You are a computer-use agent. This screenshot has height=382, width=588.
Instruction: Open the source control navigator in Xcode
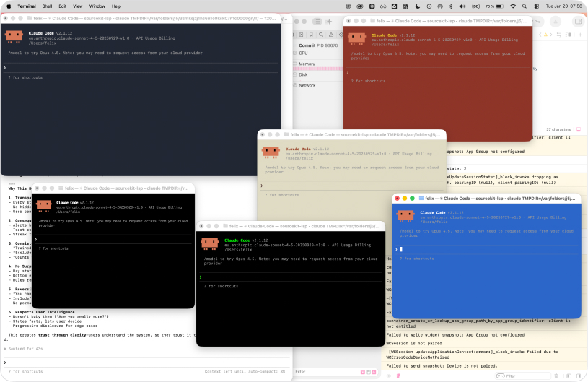tap(301, 35)
